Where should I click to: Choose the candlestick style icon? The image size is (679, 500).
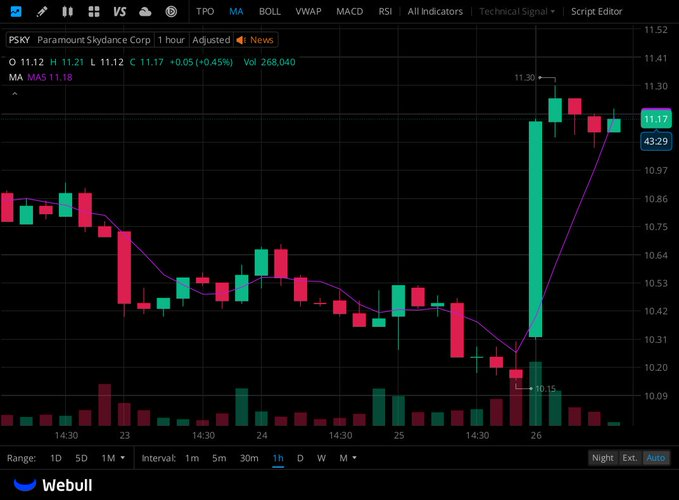pyautogui.click(x=67, y=11)
